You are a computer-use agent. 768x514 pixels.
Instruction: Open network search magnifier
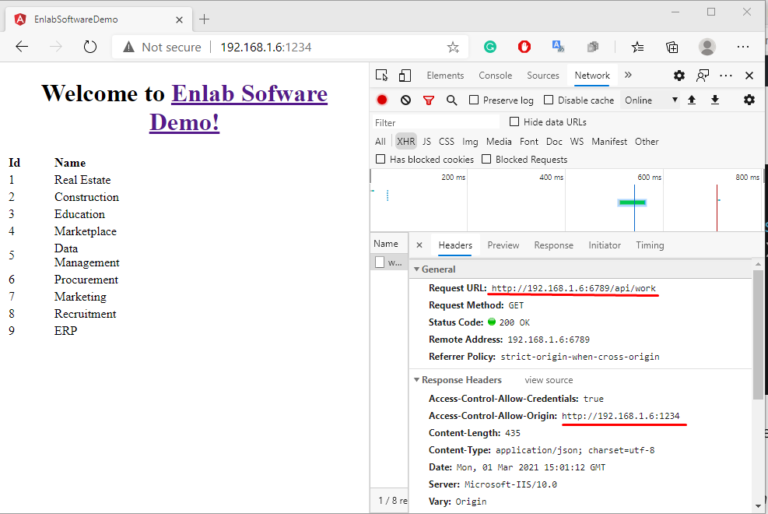pyautogui.click(x=452, y=100)
